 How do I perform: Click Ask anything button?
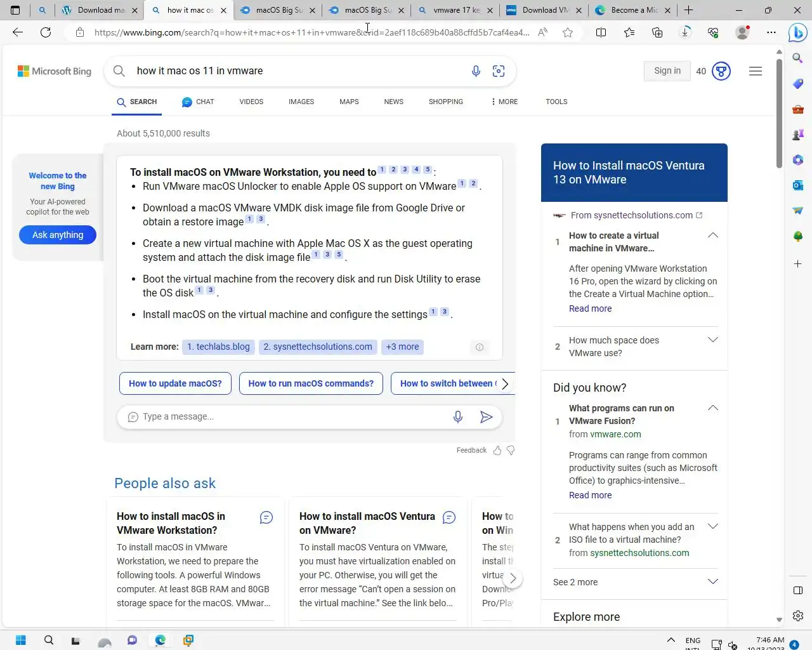(58, 235)
